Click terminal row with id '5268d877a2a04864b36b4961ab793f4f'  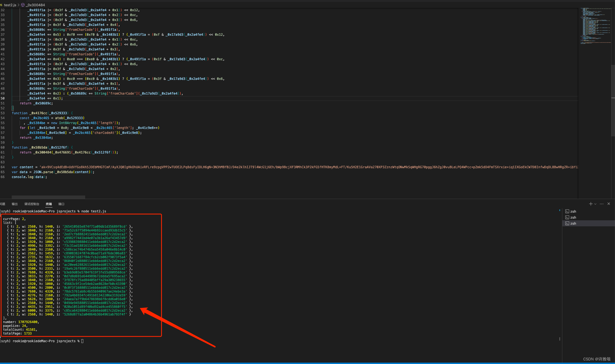[69, 314]
